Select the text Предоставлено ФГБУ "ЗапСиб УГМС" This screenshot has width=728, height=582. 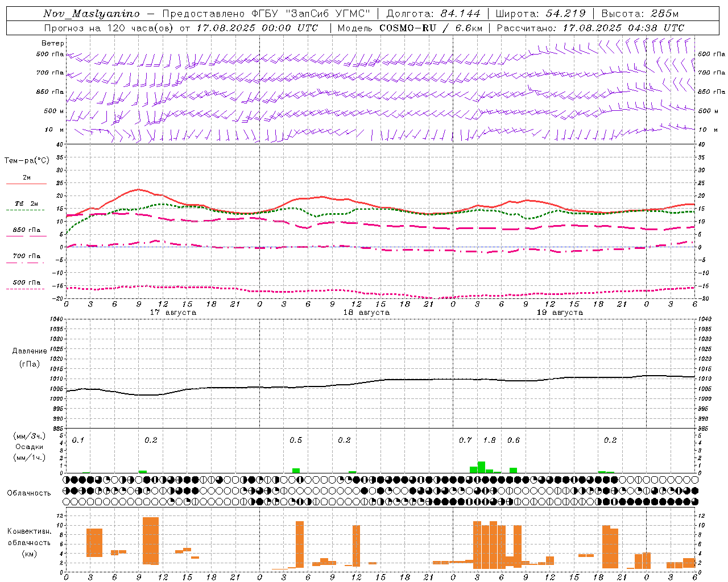click(x=266, y=14)
